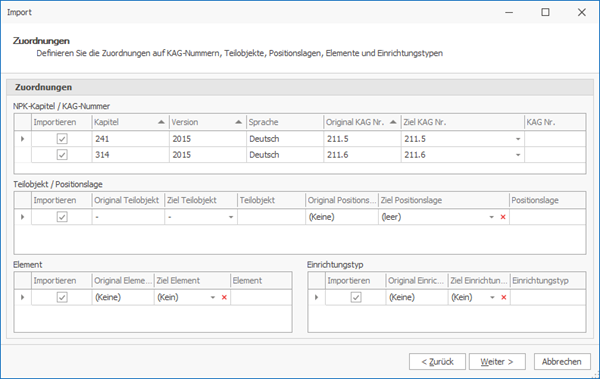Click Ziel Positionslage column header

444,200
